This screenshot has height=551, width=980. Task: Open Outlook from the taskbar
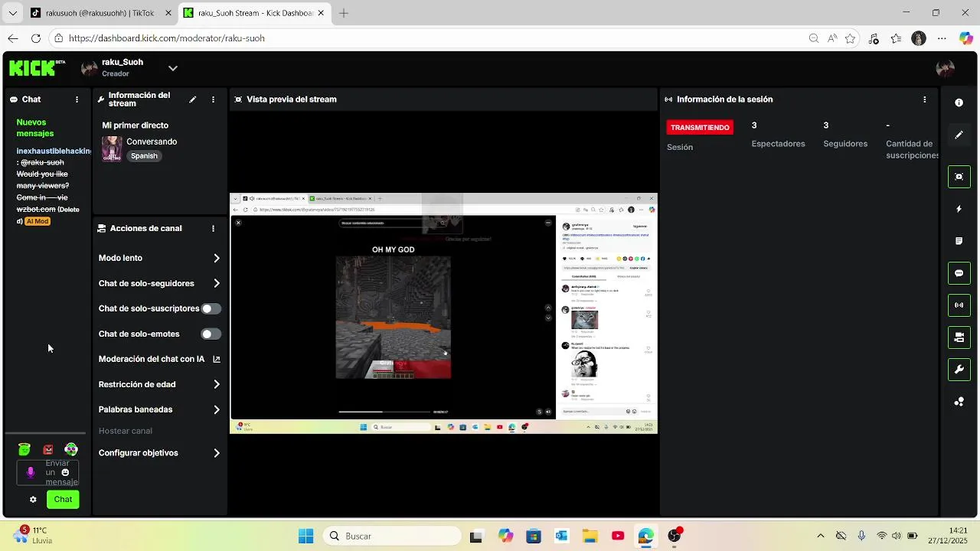click(x=561, y=536)
